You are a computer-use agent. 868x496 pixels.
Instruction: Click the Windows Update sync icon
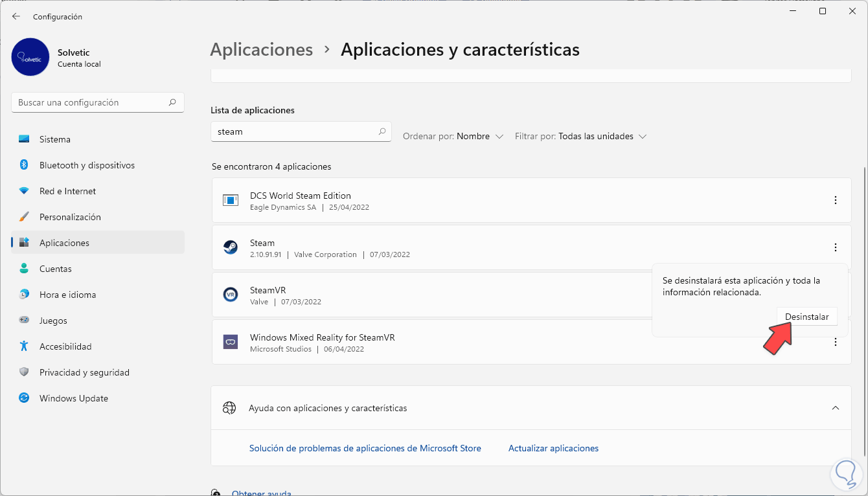click(24, 398)
